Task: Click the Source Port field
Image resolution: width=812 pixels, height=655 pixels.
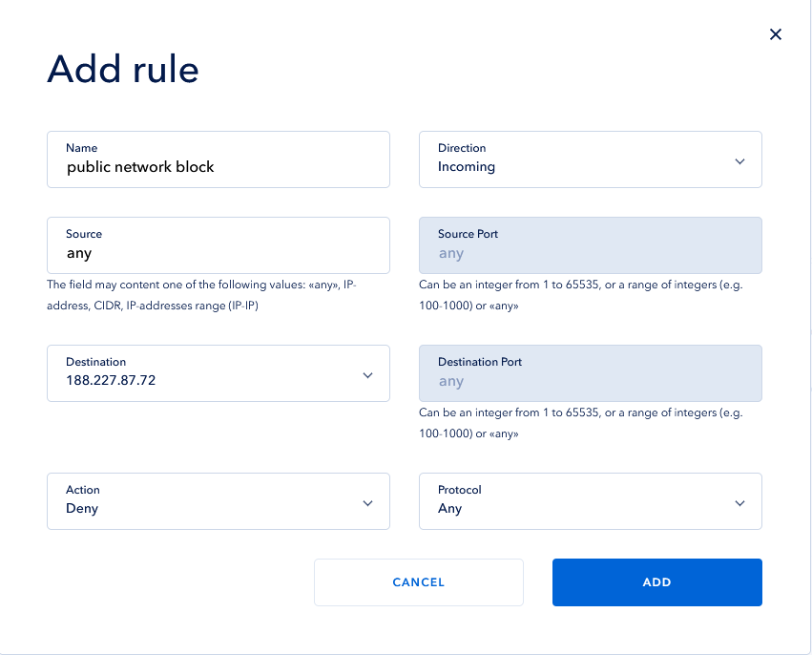Action: 590,245
